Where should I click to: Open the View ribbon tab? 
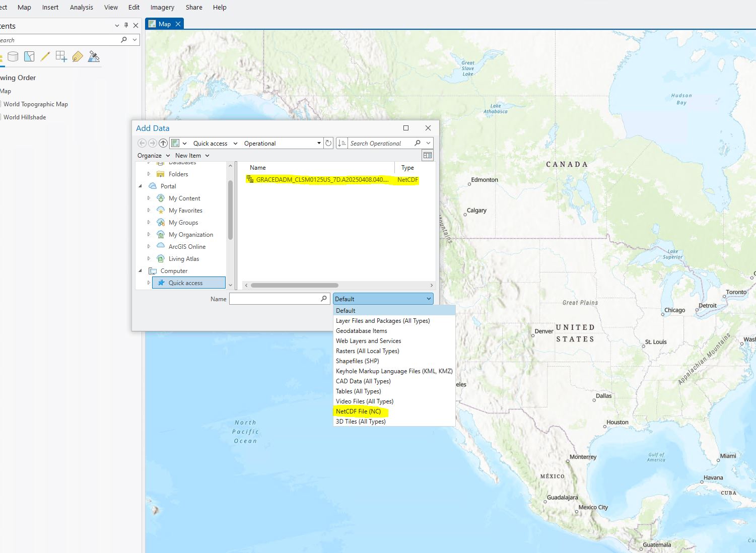click(x=111, y=7)
